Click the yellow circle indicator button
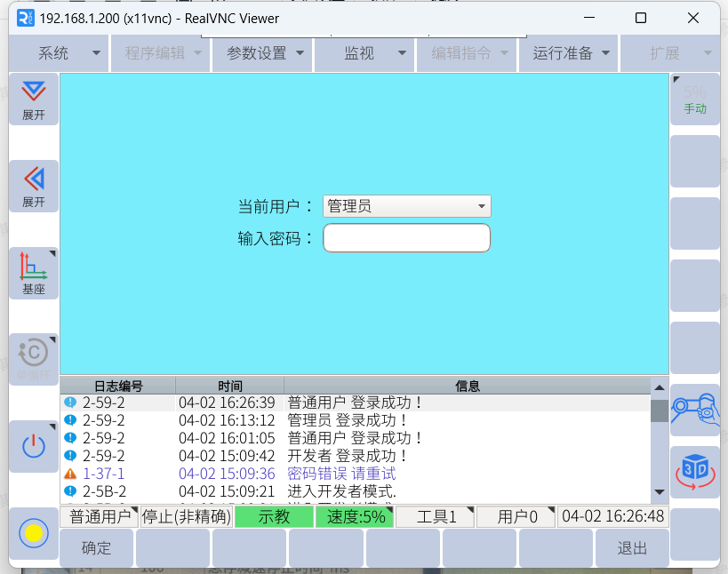 [34, 533]
